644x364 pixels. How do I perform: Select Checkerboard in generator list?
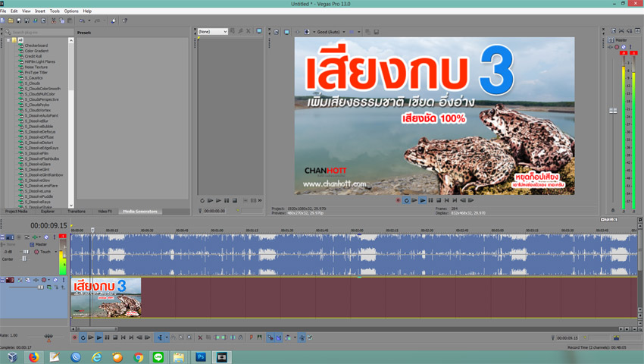[x=36, y=45]
